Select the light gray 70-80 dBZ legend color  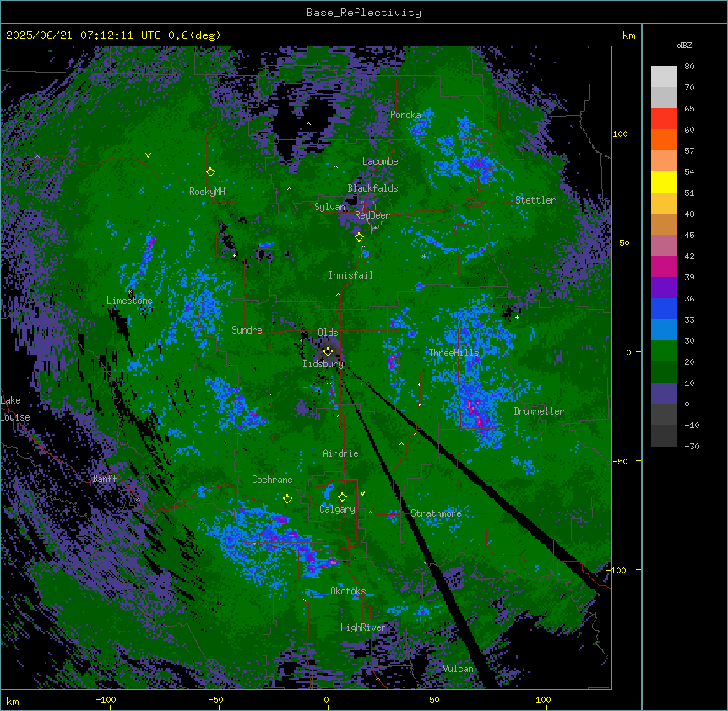coord(664,77)
